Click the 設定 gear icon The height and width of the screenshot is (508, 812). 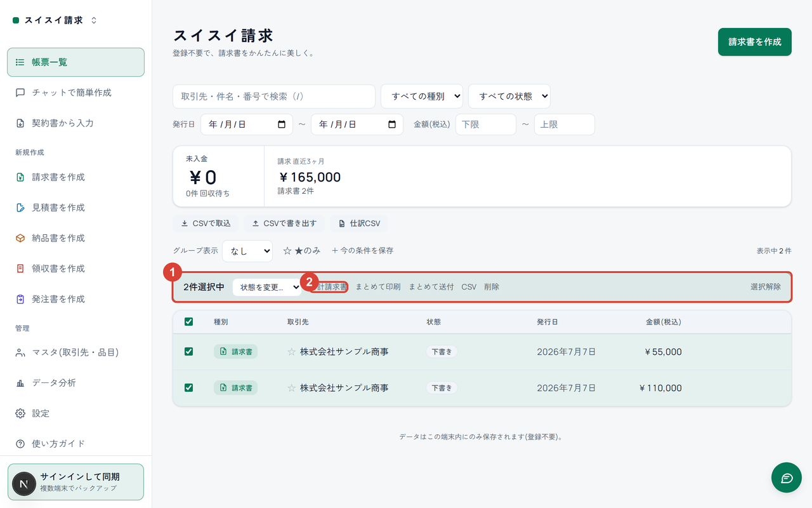(20, 413)
